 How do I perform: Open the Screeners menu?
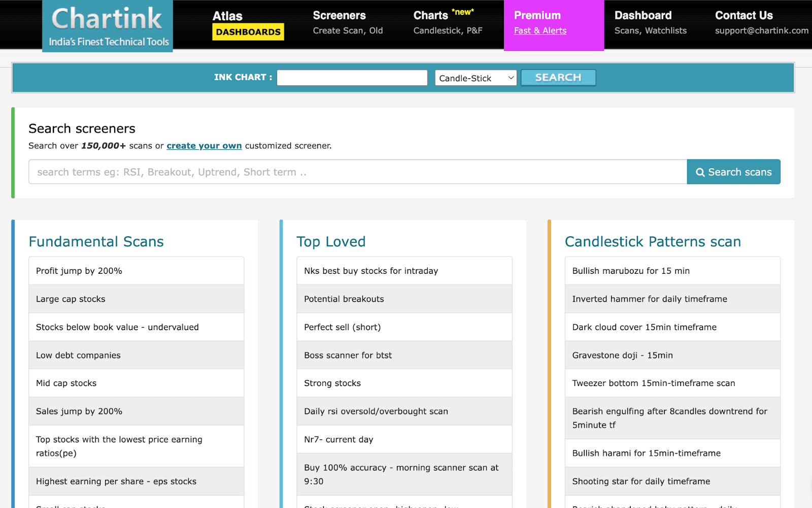339,15
